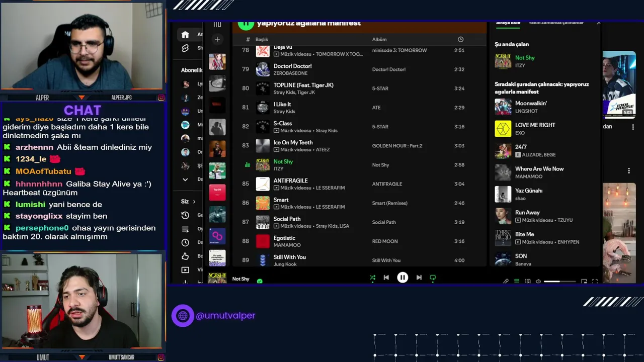The width and height of the screenshot is (644, 362).
Task: Click the EXO artist link in queue
Action: coord(520,133)
